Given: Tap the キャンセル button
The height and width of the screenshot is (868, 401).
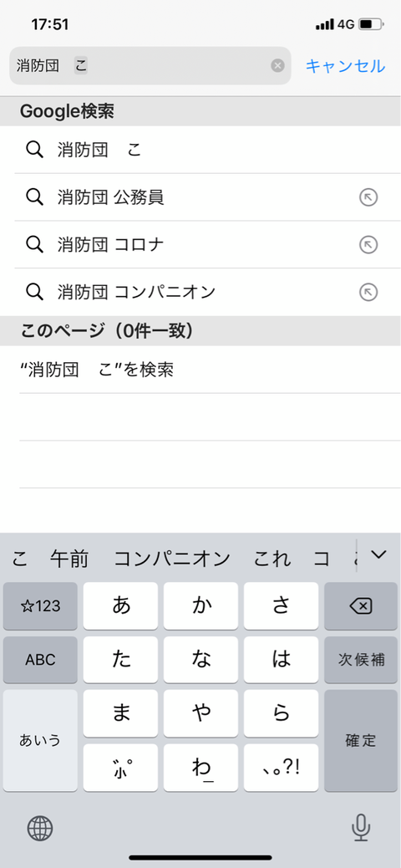Looking at the screenshot, I should click(345, 66).
